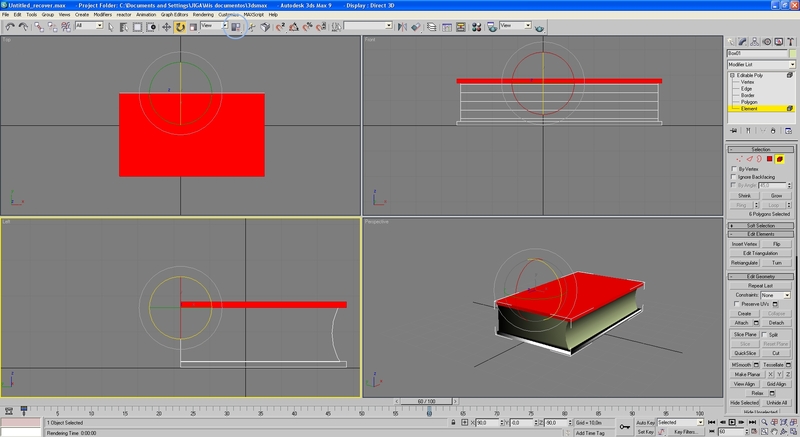Open the Create command panel tab

tap(731, 42)
